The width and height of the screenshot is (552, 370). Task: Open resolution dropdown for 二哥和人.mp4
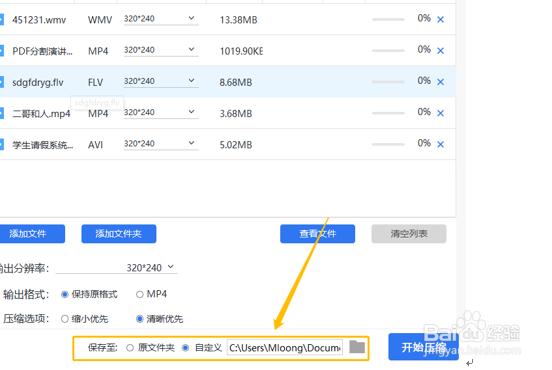tap(161, 112)
